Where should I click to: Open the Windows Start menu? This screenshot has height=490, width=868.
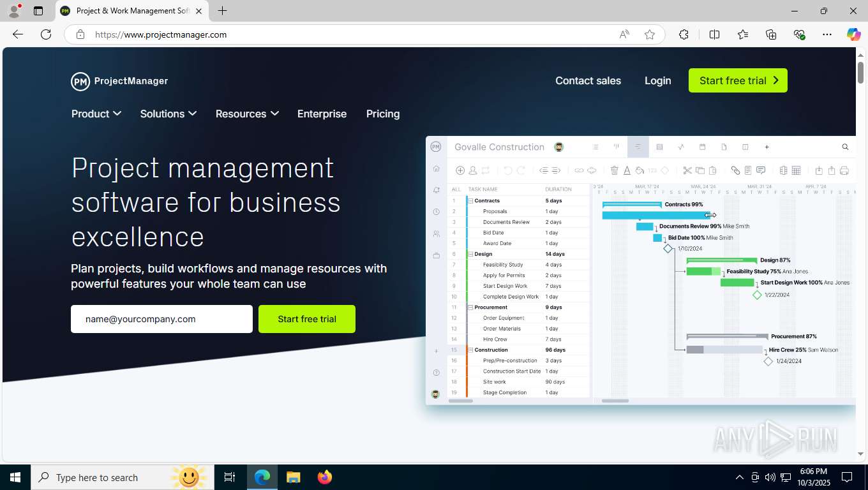(x=15, y=477)
